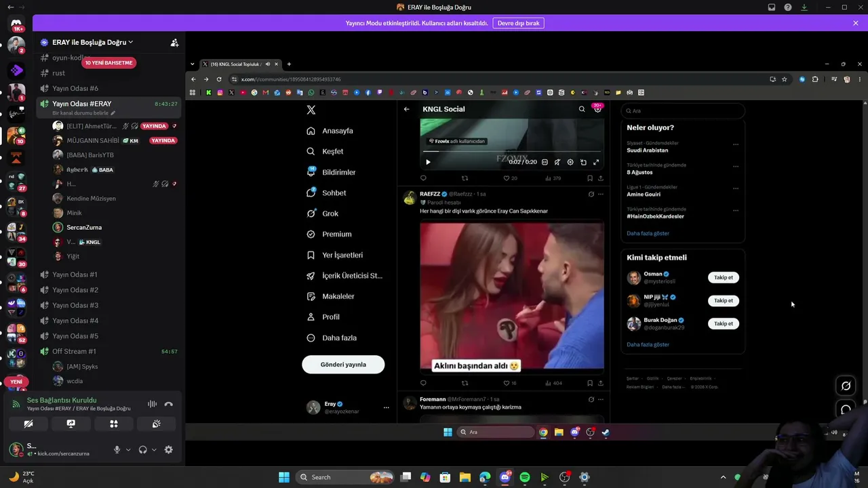
Task: Bookmark the RAEFZZ post
Action: click(x=590, y=383)
